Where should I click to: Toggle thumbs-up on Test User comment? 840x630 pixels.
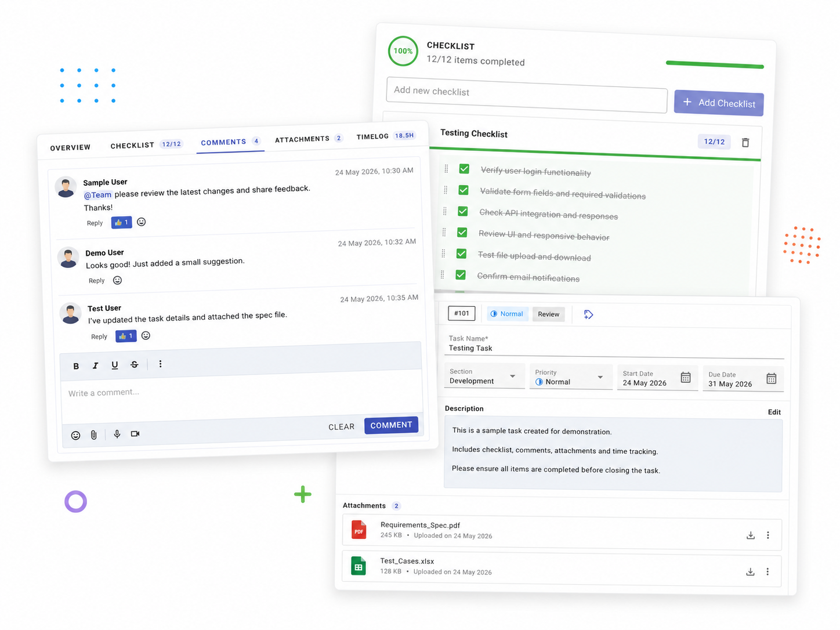tap(126, 336)
